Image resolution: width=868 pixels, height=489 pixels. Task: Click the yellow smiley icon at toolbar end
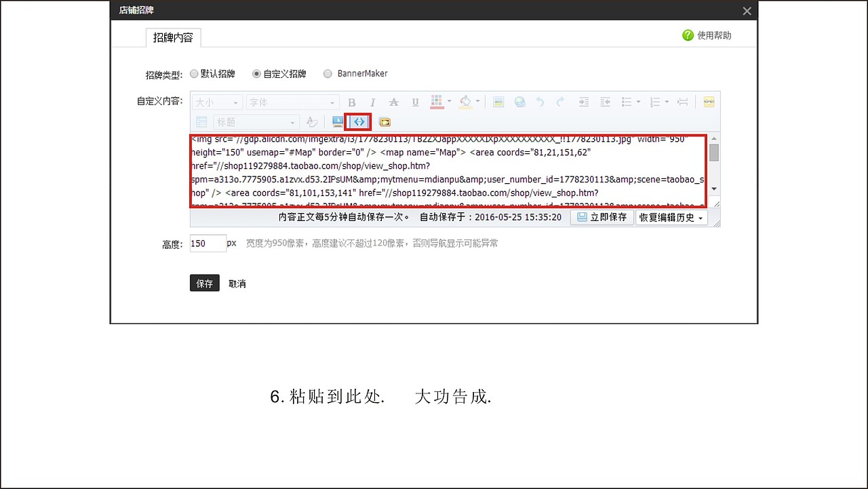[709, 102]
